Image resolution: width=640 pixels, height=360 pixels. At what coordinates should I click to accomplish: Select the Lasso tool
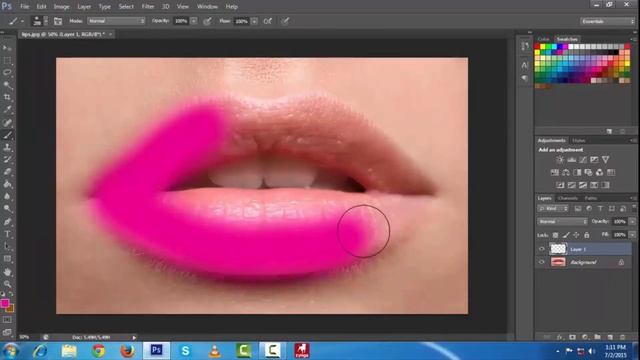[x=7, y=73]
